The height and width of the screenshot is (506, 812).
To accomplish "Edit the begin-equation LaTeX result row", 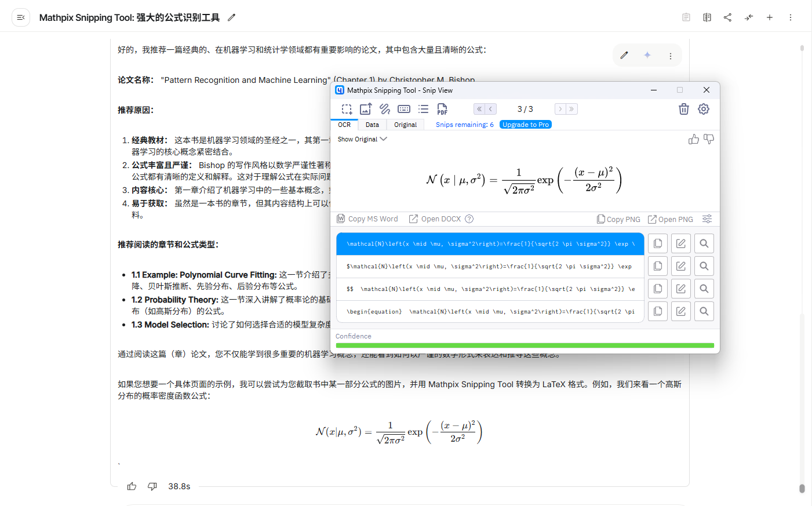I will click(681, 312).
